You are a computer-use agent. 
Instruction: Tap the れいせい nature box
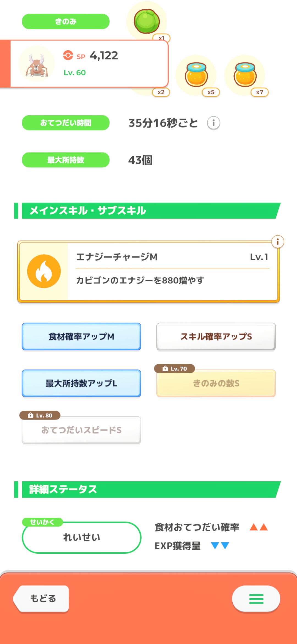tap(81, 537)
